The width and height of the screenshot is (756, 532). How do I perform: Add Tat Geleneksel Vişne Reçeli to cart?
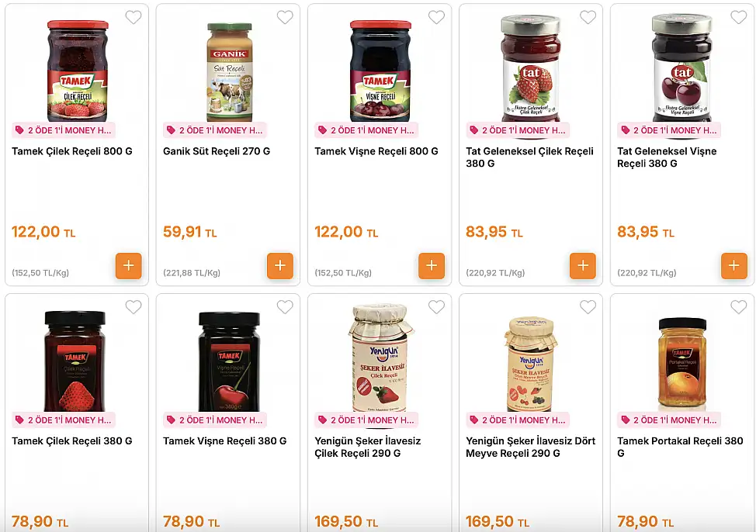click(x=733, y=265)
